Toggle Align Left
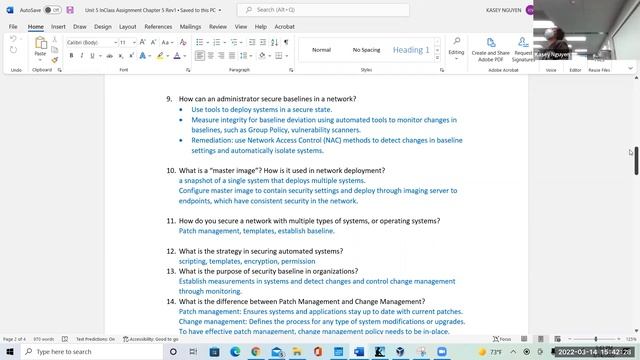640x360 pixels. click(x=200, y=56)
